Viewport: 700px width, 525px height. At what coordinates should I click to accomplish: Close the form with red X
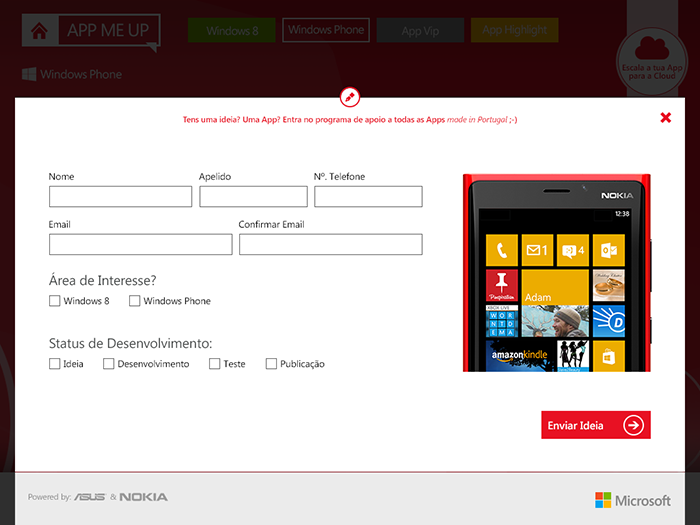pos(666,117)
